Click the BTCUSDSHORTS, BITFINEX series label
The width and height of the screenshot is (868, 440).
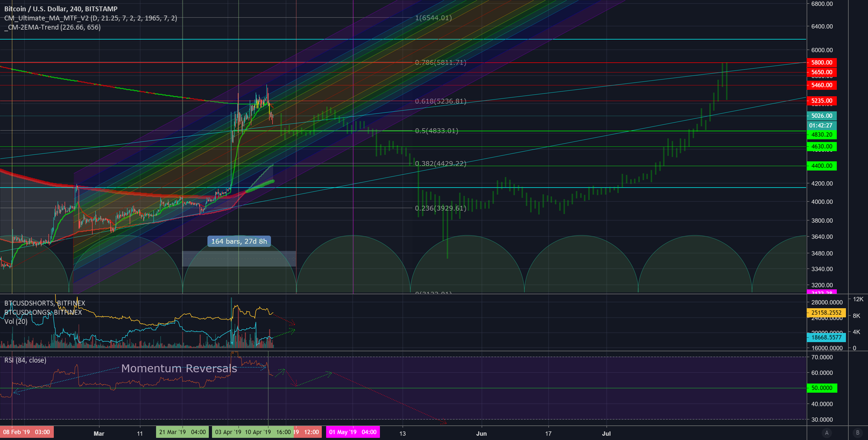coord(45,303)
